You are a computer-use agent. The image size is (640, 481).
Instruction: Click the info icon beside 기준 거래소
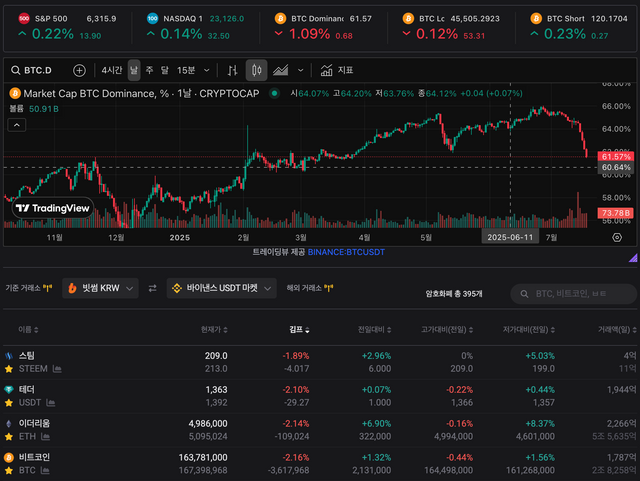tap(48, 288)
